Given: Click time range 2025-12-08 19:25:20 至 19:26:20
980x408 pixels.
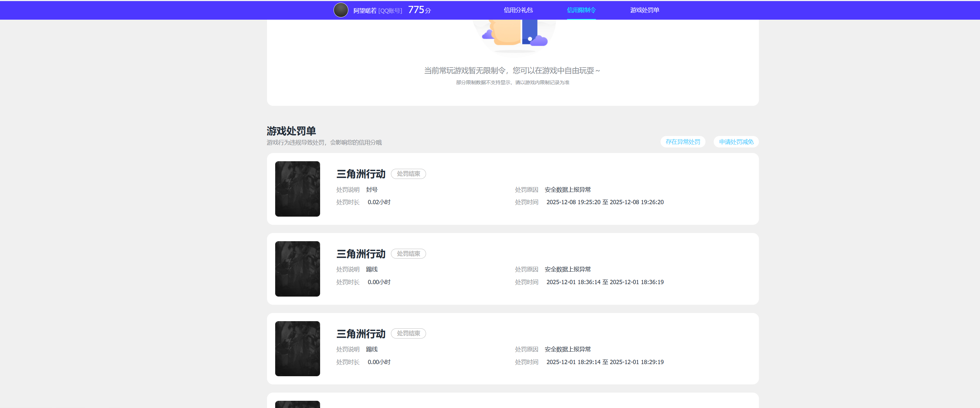Looking at the screenshot, I should [605, 202].
